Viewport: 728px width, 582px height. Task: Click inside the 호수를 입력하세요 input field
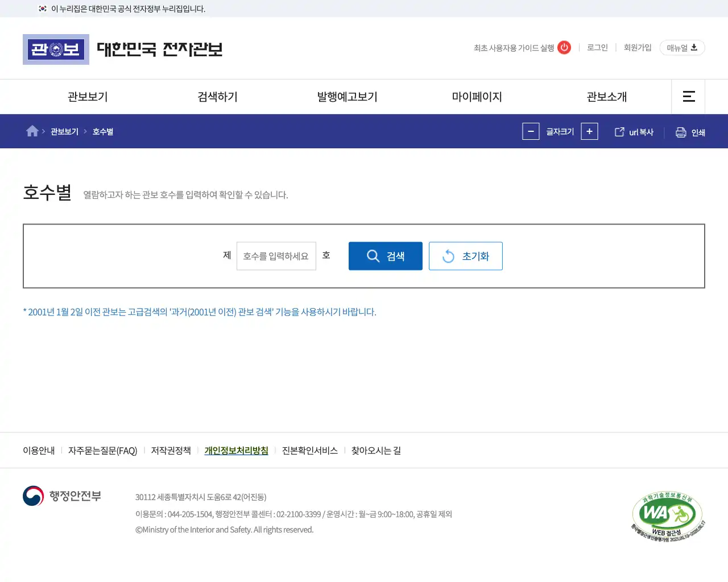(276, 256)
